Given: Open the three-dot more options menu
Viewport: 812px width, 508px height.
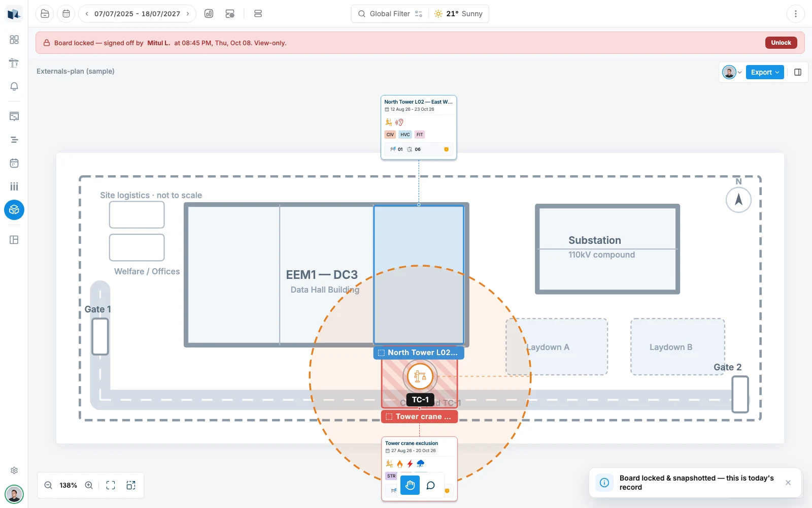Looking at the screenshot, I should (x=795, y=14).
